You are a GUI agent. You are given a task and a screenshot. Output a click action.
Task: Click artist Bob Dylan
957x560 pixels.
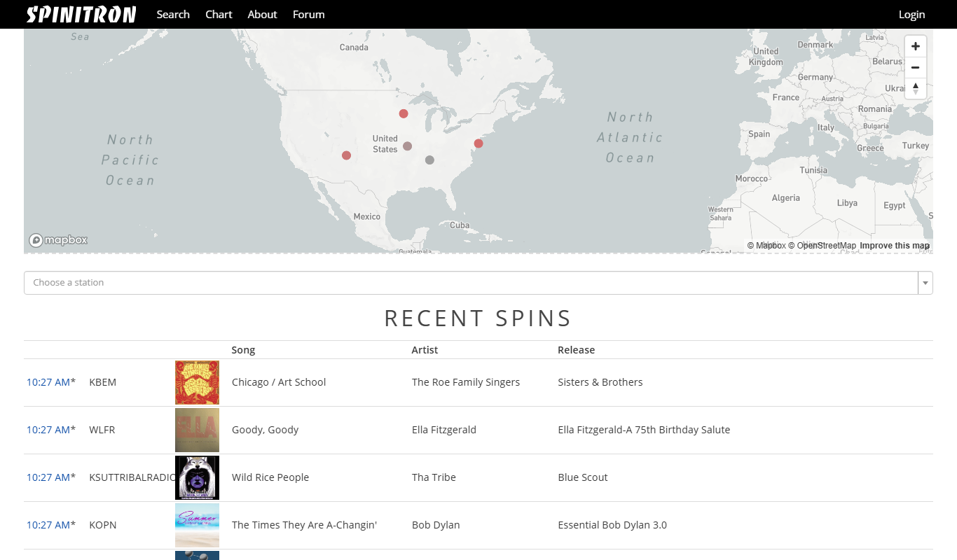pyautogui.click(x=436, y=525)
